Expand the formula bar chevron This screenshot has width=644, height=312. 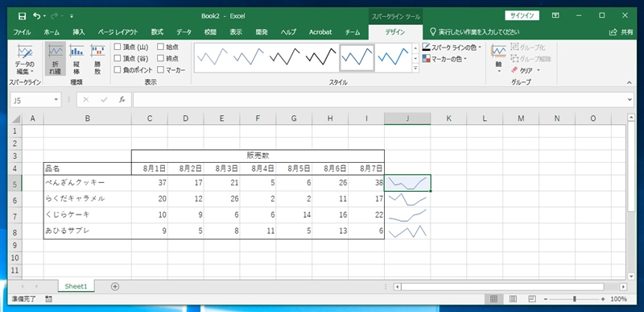pyautogui.click(x=630, y=100)
